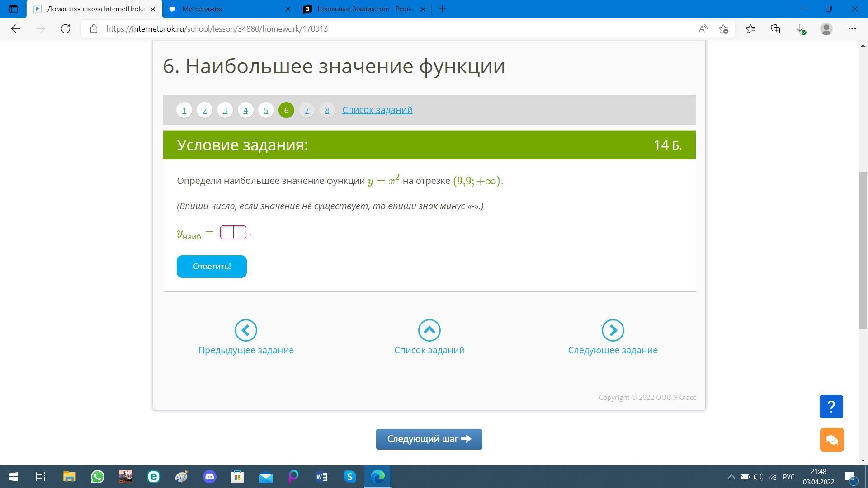Viewport: 868px width, 488px height.
Task: Click the next task circular arrow icon
Action: pyautogui.click(x=613, y=330)
